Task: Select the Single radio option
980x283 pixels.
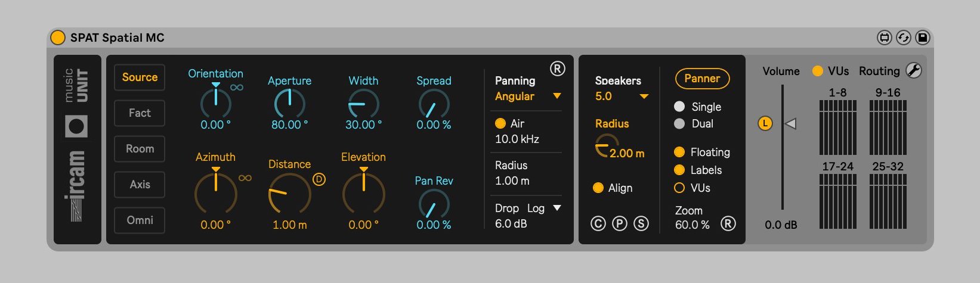Action: (x=679, y=107)
